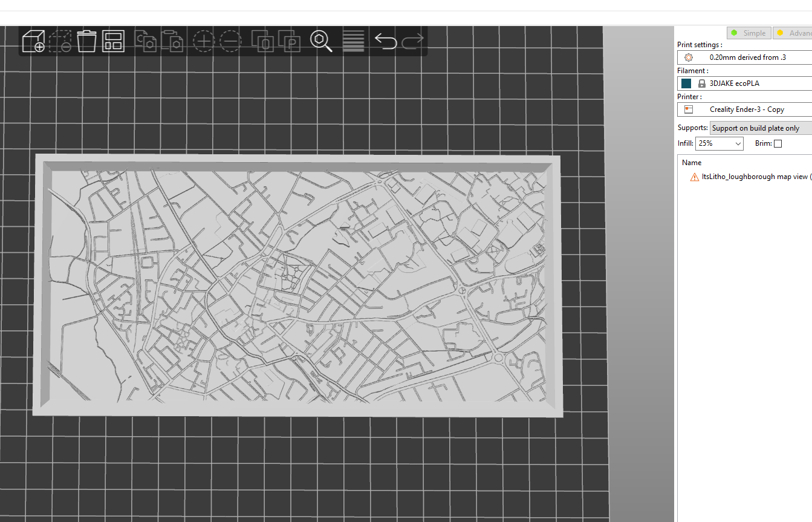Screen dimensions: 812x522
Task: Enable the Brim checkbox
Action: click(x=778, y=143)
